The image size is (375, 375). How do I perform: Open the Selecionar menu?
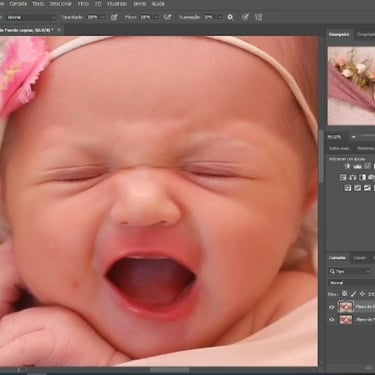point(60,4)
